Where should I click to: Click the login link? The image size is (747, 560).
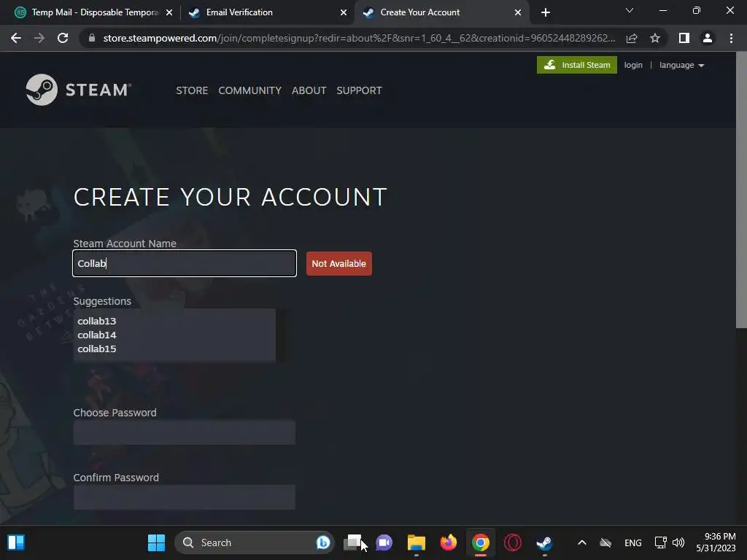pyautogui.click(x=633, y=65)
